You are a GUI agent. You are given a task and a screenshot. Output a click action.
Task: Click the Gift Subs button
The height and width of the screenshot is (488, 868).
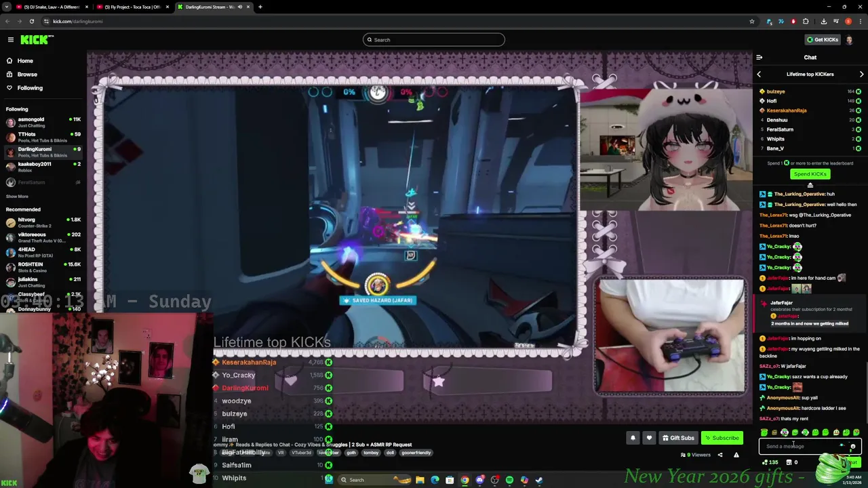(678, 438)
